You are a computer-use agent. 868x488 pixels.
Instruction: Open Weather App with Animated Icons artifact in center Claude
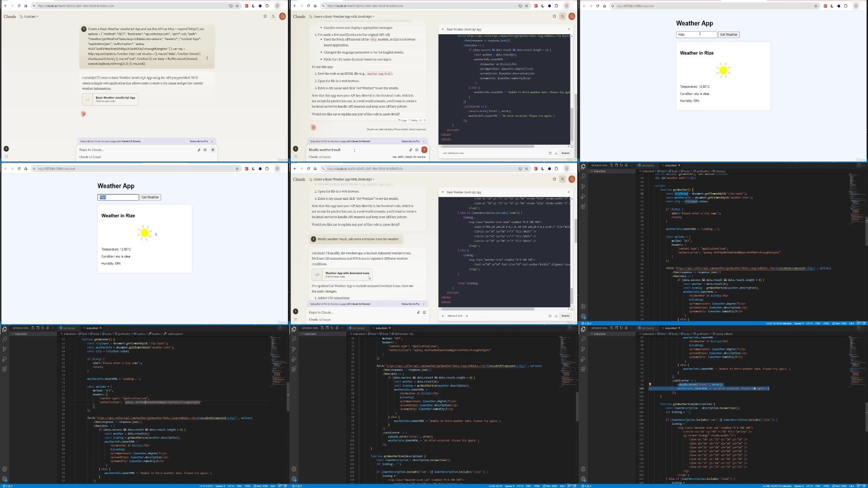[x=342, y=274]
